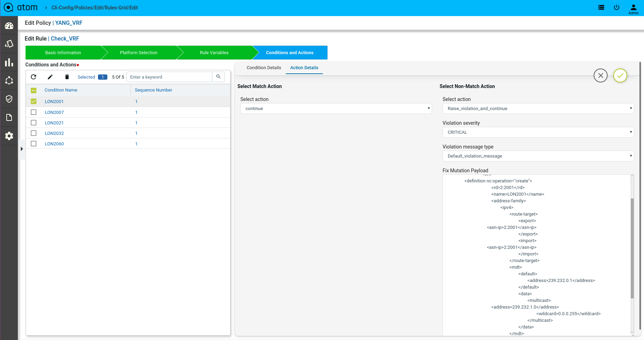
Task: Check the LON2021 row checkbox
Action: (x=34, y=123)
